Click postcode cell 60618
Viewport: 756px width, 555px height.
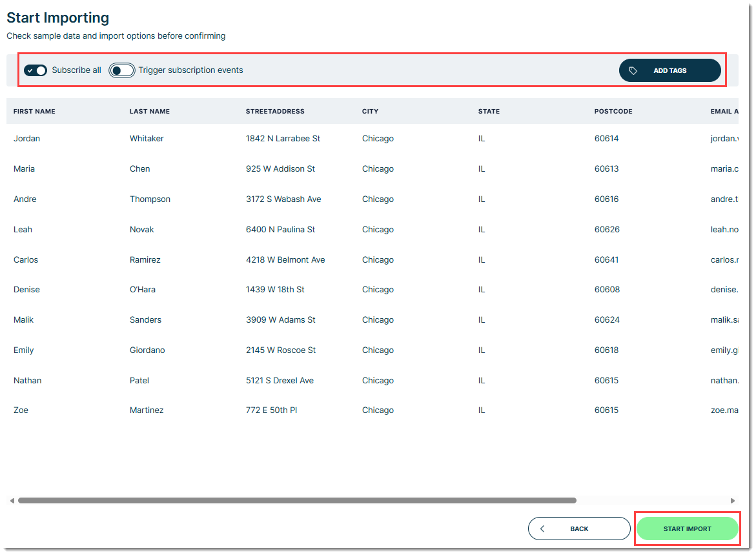pos(606,350)
